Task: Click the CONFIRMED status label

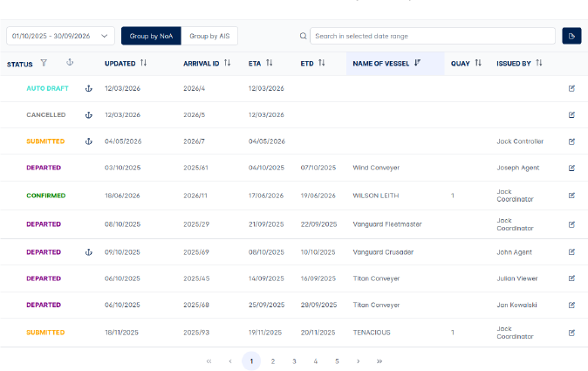Action: click(45, 196)
